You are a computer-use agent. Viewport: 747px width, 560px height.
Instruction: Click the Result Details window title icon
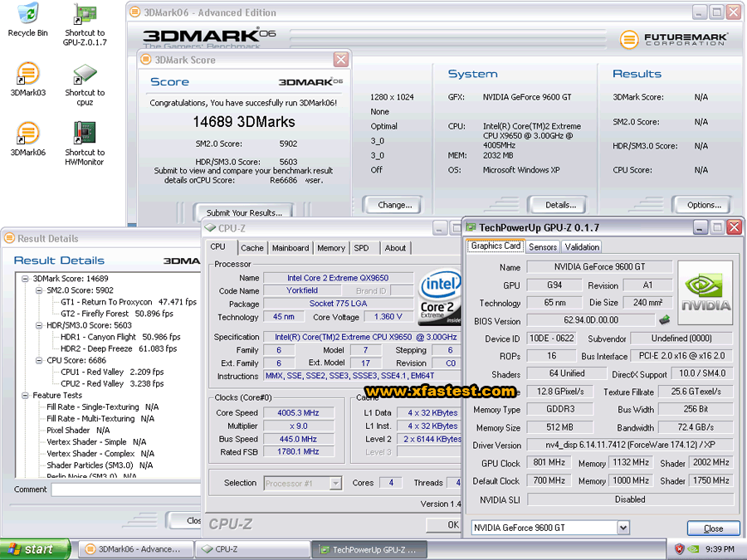pos(9,238)
